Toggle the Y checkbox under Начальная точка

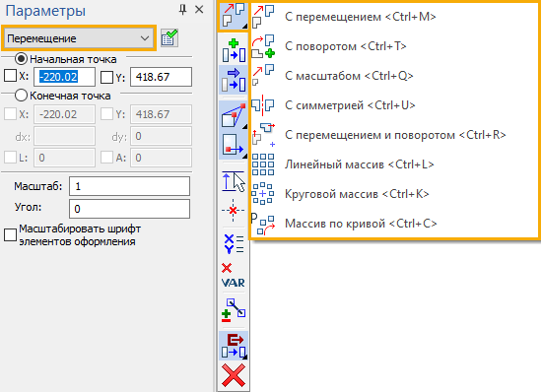coord(106,77)
